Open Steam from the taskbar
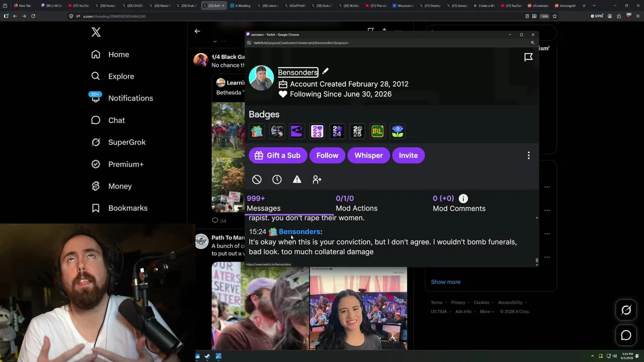The image size is (644, 362). click(207, 356)
